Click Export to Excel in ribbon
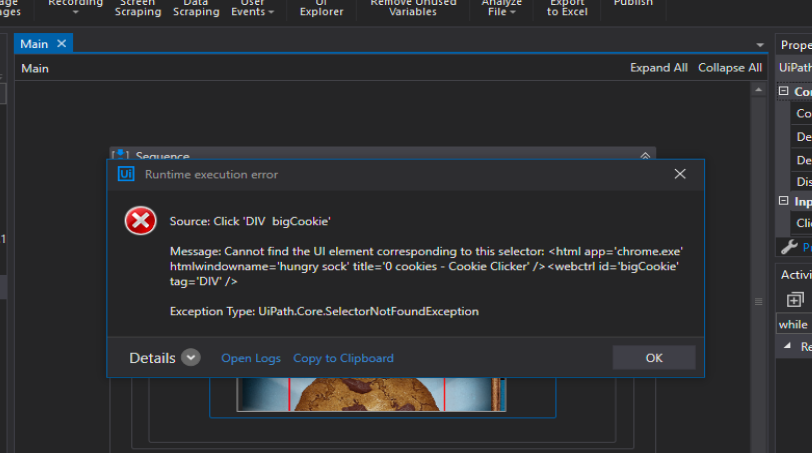 coord(567,8)
